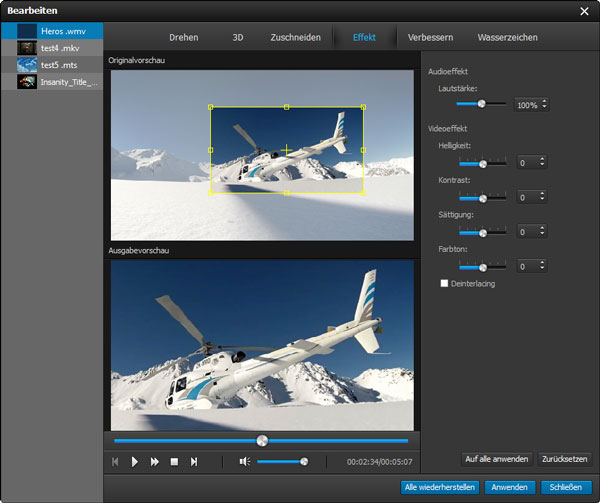Click Auf alle anwenden button
The image size is (600, 503).
496,459
